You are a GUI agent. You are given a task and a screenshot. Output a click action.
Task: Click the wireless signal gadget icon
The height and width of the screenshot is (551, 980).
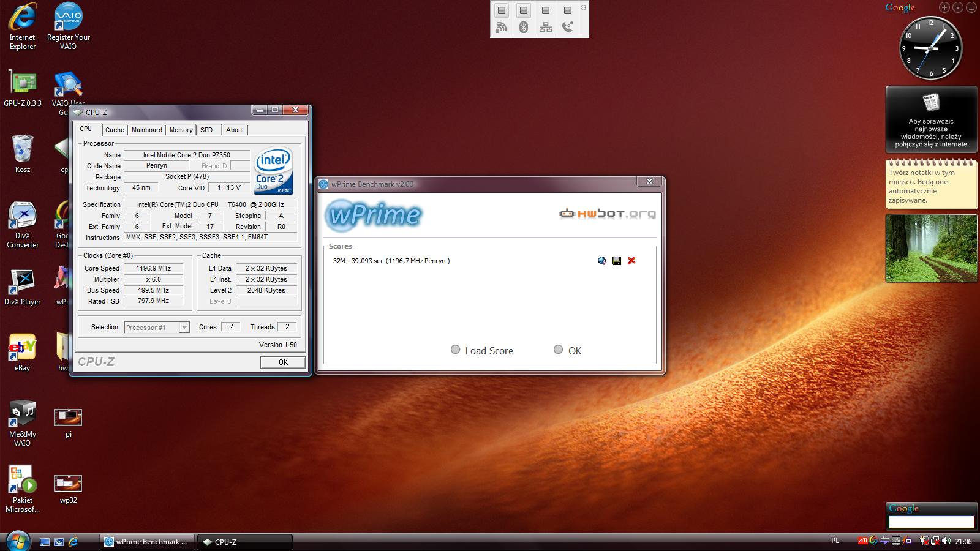pos(502,28)
